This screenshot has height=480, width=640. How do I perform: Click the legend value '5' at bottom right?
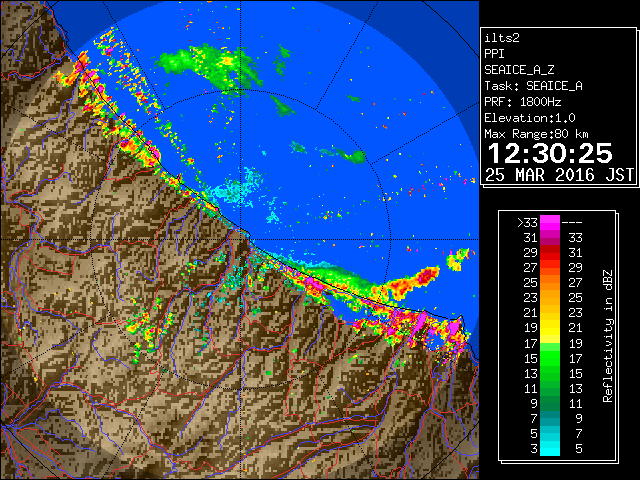click(578, 449)
